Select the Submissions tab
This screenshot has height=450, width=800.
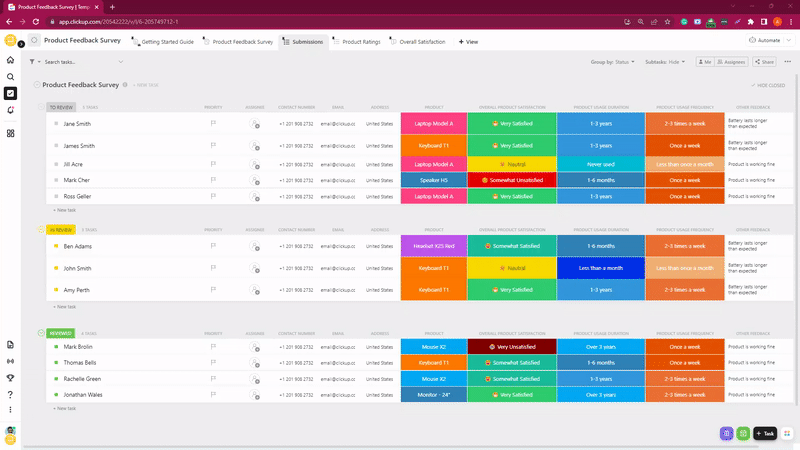tap(303, 42)
